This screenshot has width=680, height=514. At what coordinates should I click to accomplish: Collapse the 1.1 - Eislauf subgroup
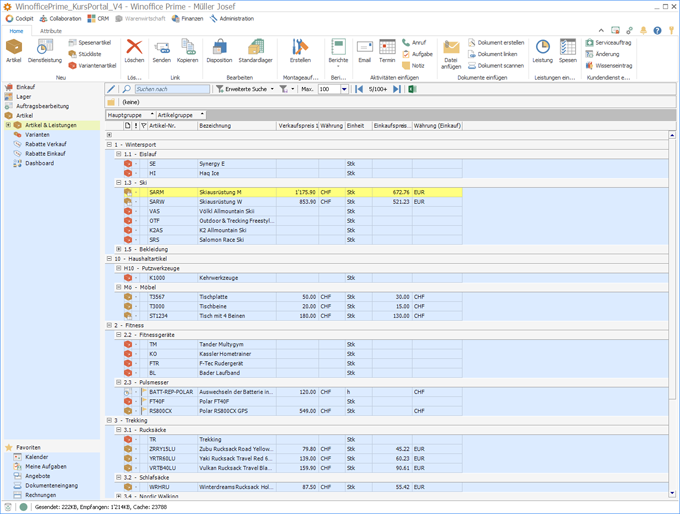click(x=118, y=154)
